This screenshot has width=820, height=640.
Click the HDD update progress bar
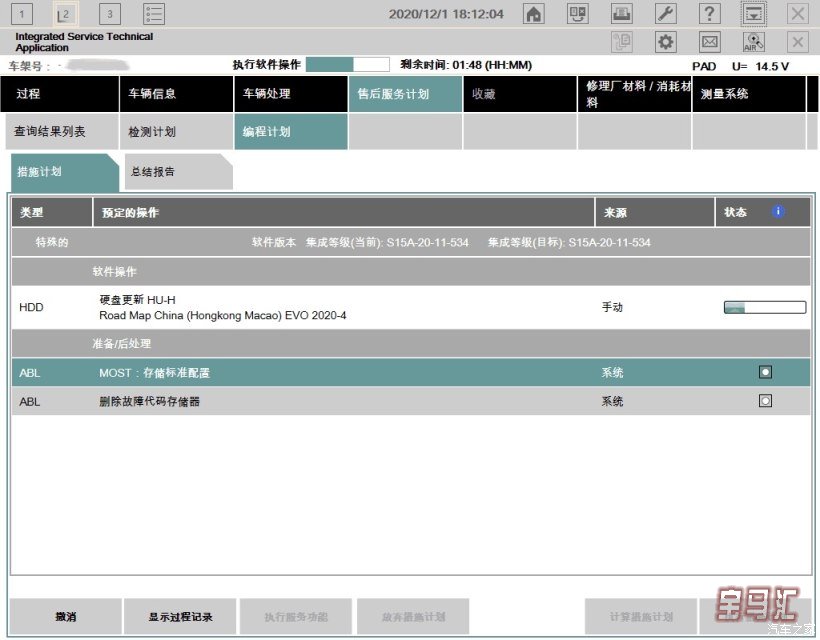(x=764, y=307)
